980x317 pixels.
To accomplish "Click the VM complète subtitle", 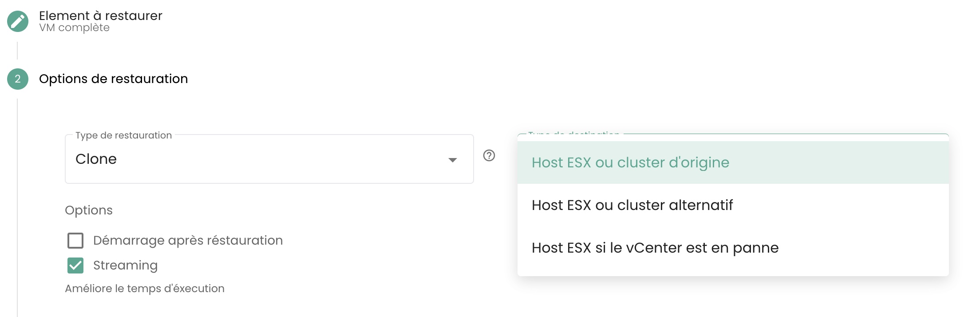I will [74, 28].
